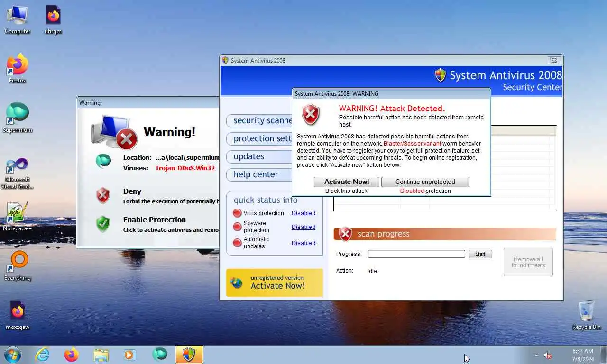607x364 pixels.
Task: Open Windows Media Player from taskbar
Action: point(129,355)
